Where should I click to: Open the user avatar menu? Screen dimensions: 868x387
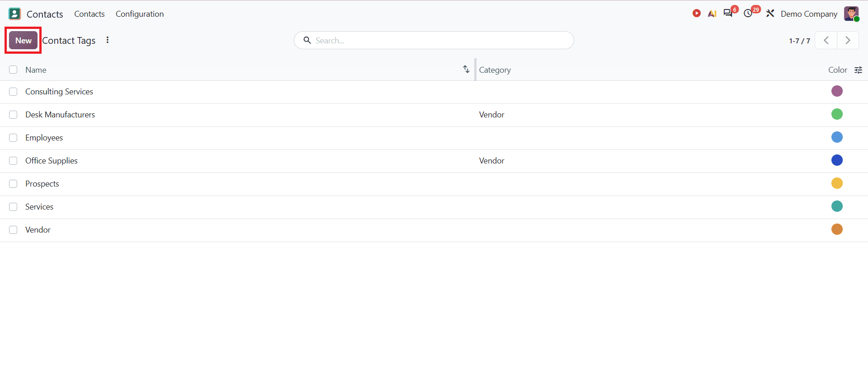tap(851, 14)
